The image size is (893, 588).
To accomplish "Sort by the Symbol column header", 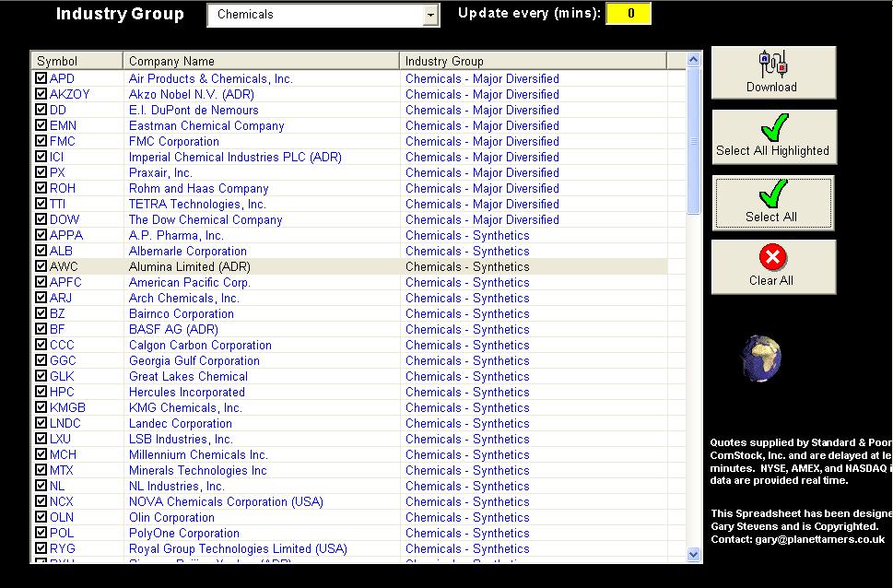I will 76,62.
